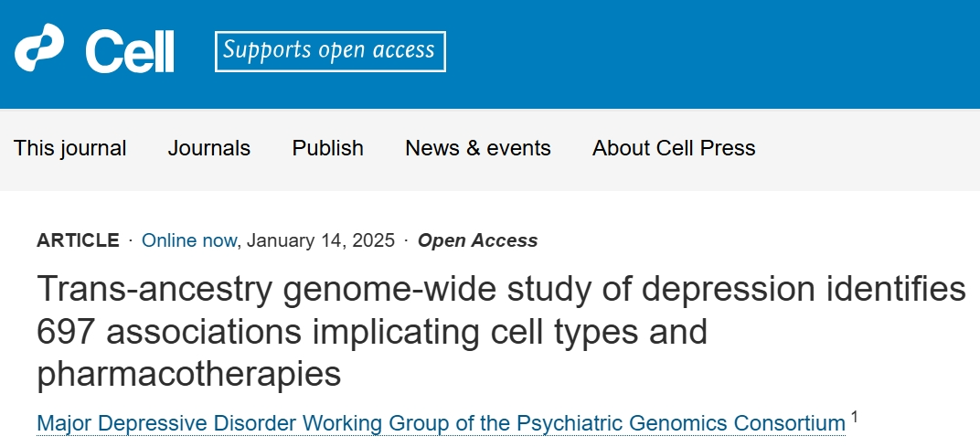Click the ARTICLE type label
The image size is (980, 447).
click(x=78, y=240)
